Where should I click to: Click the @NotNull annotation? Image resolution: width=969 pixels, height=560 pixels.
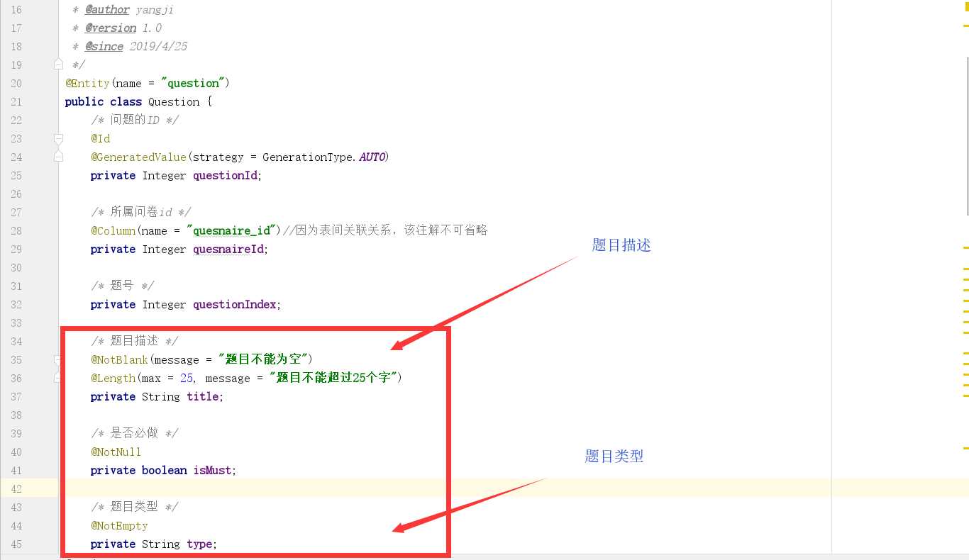click(x=116, y=452)
